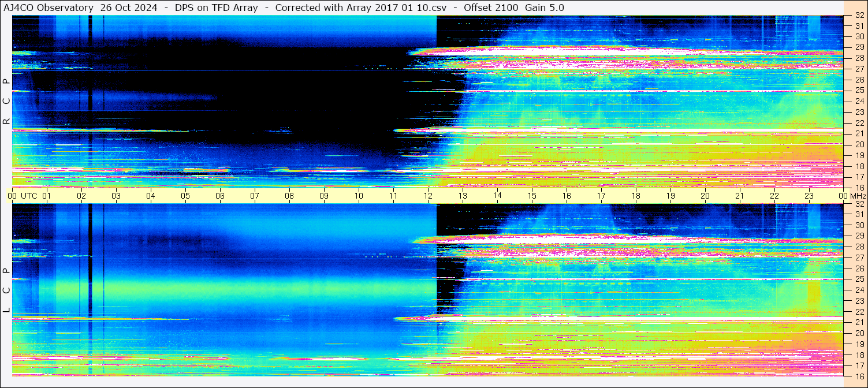Select the 12 hour tick label
This screenshot has width=868, height=388.
(428, 196)
